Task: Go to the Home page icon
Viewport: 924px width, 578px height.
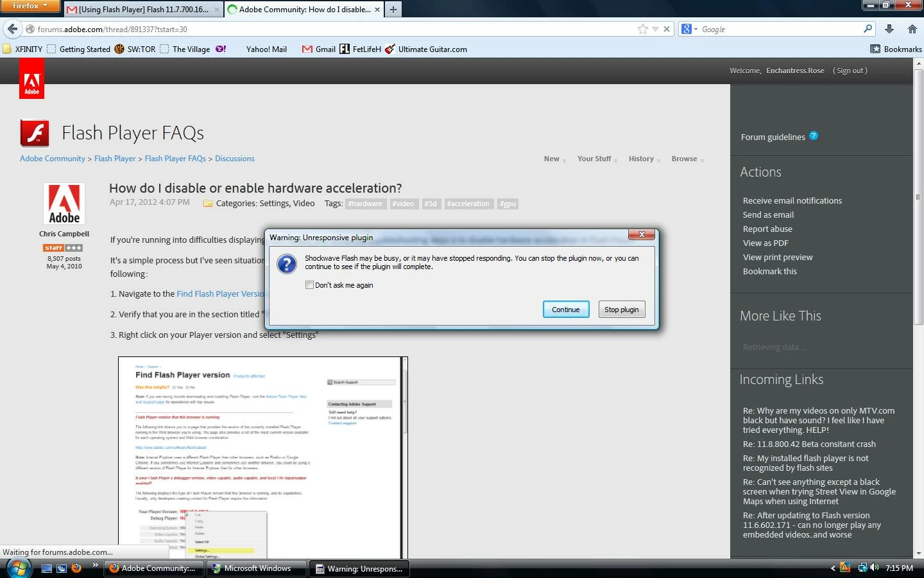Action: click(912, 29)
